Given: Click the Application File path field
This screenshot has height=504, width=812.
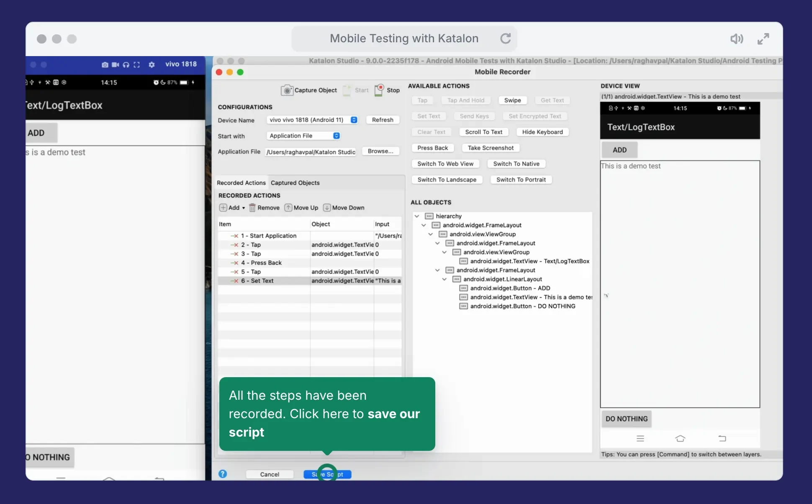Looking at the screenshot, I should [311, 152].
